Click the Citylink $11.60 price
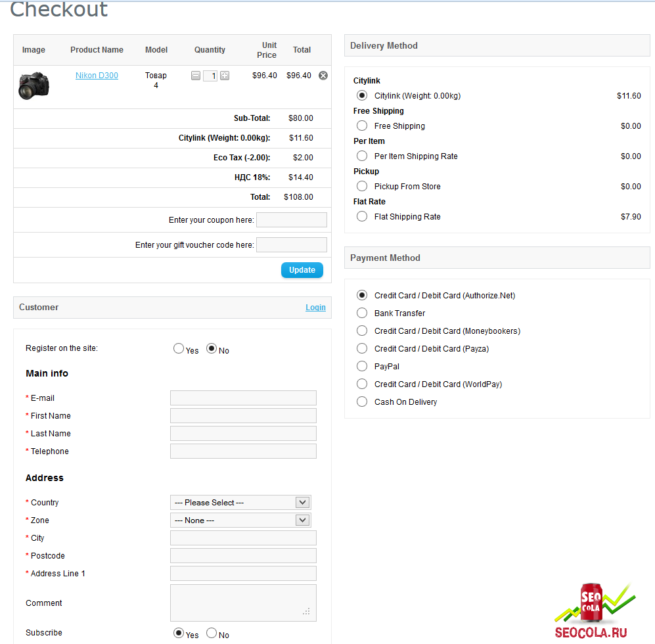Screen dimensions: 655x644 [629, 96]
